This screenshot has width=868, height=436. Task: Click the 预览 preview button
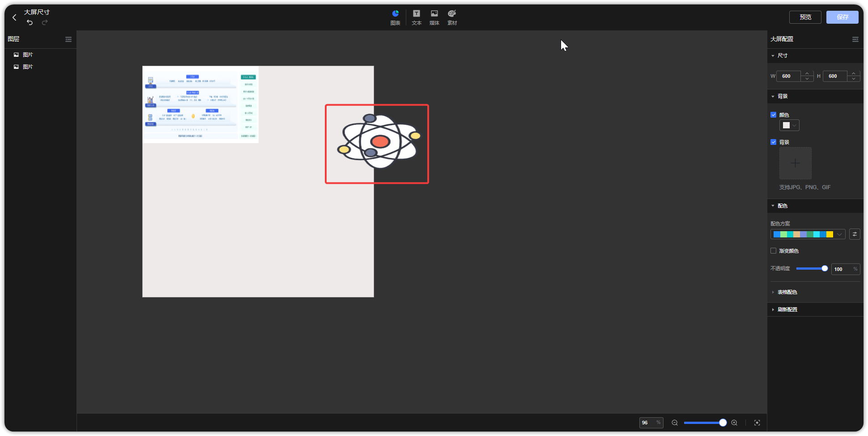click(x=805, y=17)
